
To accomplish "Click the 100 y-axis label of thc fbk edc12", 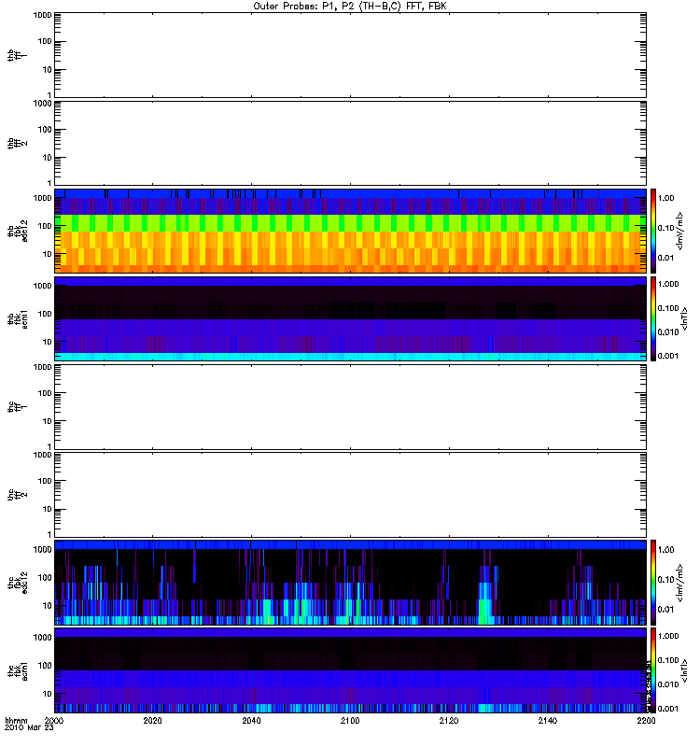I will point(45,578).
